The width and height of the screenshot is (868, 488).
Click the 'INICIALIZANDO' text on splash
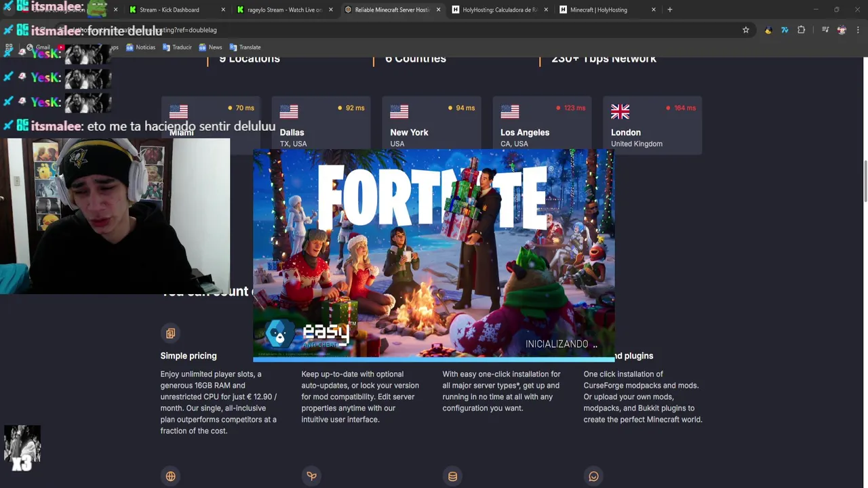point(557,344)
